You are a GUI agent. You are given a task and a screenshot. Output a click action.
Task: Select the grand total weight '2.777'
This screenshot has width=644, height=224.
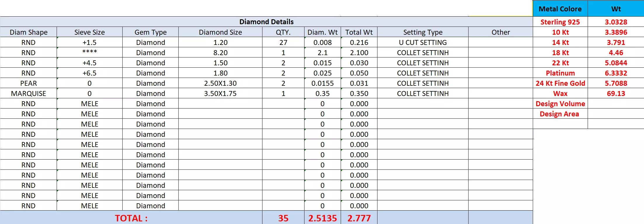(359, 218)
